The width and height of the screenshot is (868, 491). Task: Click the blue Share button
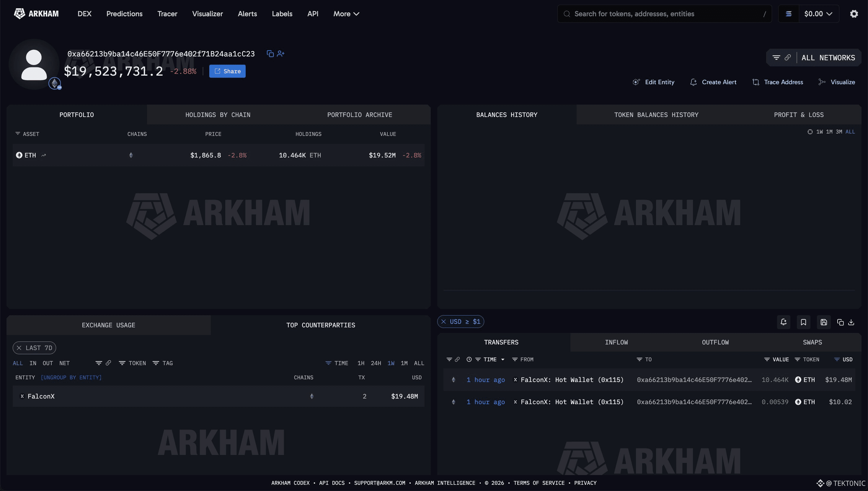coord(227,71)
